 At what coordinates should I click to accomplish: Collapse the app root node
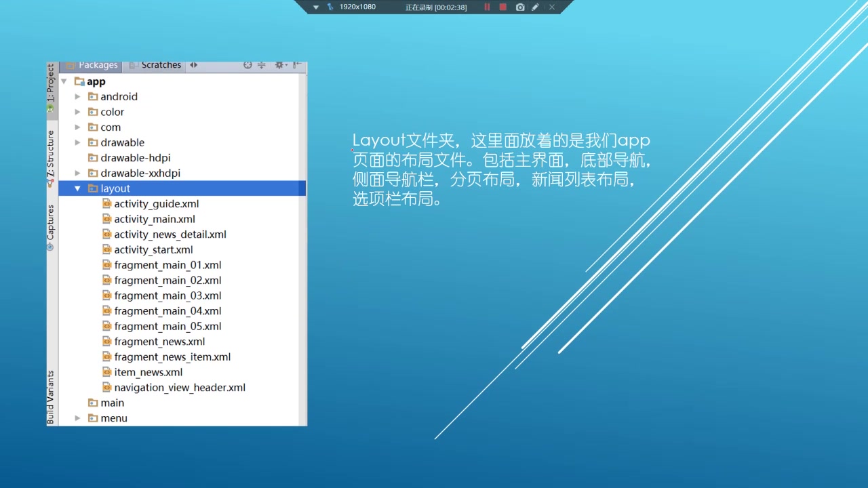[64, 81]
